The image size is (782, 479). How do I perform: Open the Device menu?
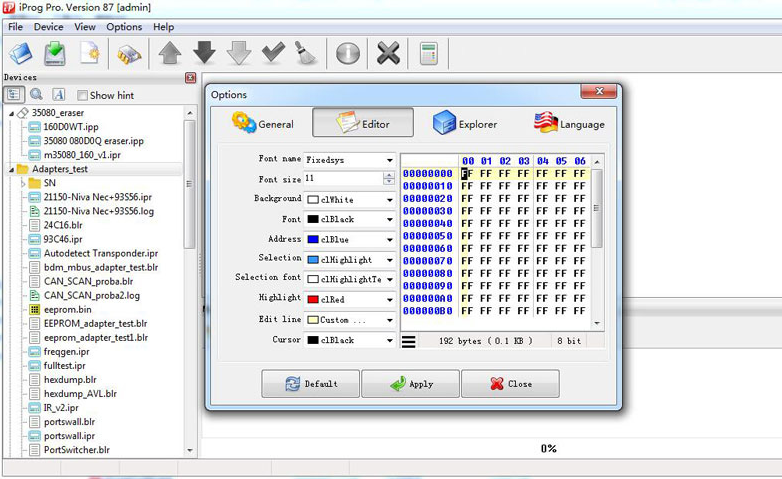[48, 27]
